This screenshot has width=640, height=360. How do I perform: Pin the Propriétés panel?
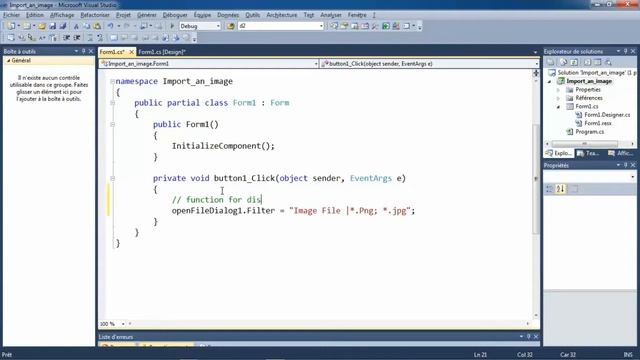625,165
